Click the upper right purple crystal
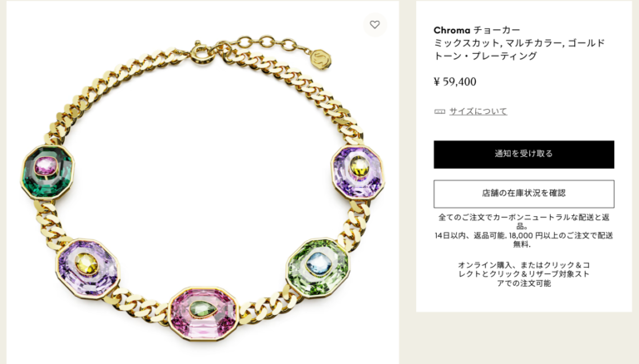639x364 pixels. click(358, 171)
